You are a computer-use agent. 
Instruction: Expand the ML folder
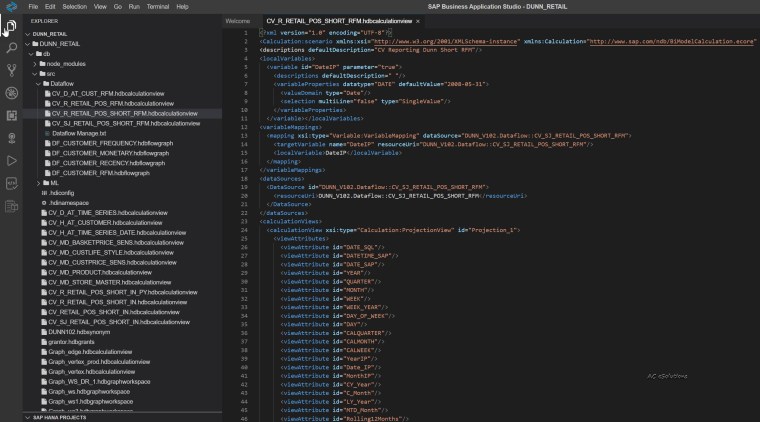(54, 182)
